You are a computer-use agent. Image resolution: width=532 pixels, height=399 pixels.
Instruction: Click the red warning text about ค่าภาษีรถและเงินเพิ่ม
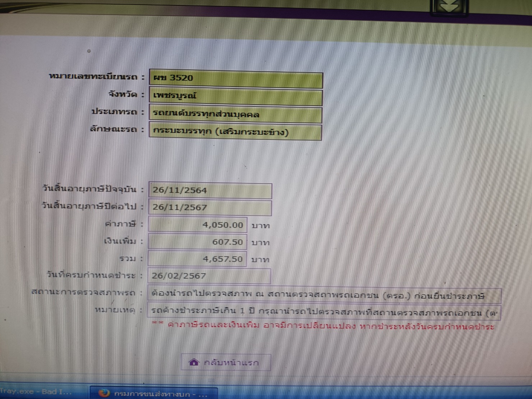pos(323,326)
